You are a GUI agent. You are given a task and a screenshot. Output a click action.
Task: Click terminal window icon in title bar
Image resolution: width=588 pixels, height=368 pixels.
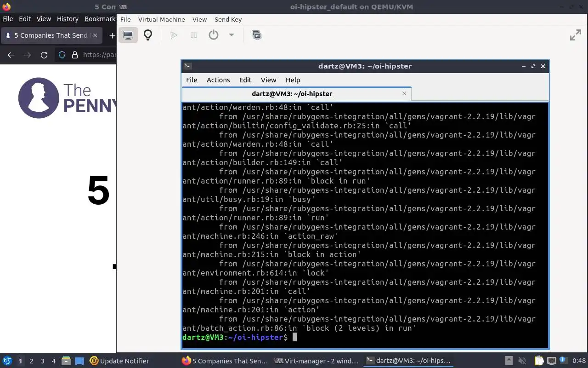187,66
